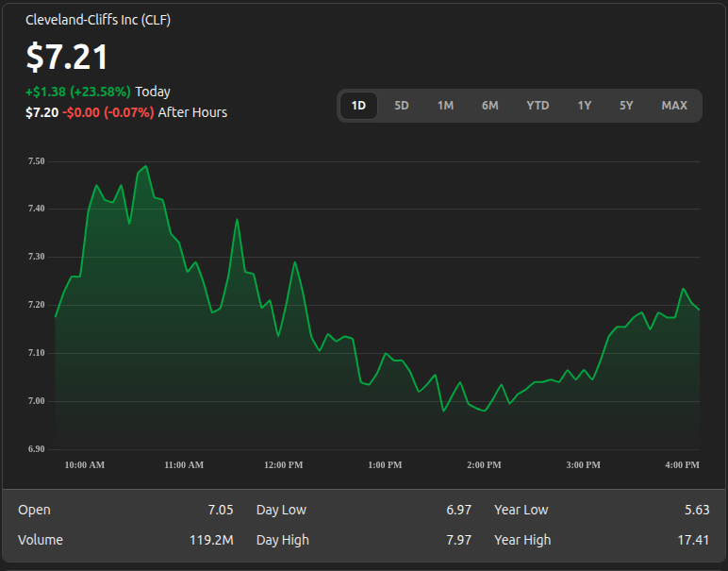Image resolution: width=728 pixels, height=571 pixels.
Task: Click the -$0.00 (-0.07%) after hours change
Action: [108, 112]
